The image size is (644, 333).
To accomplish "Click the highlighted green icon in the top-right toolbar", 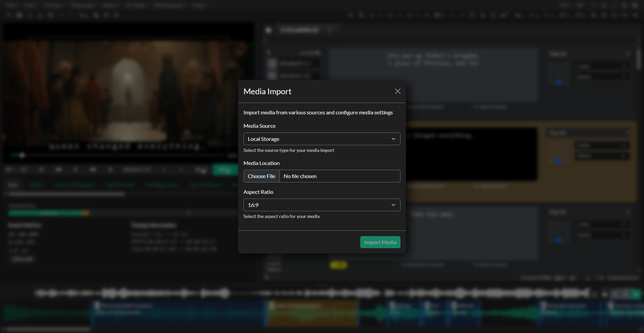I will 594,6.
